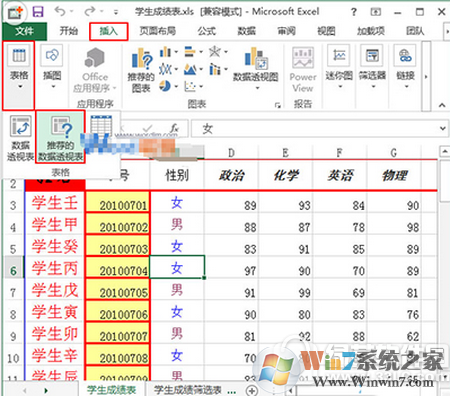Open the chart group dialog launcher

278,105
